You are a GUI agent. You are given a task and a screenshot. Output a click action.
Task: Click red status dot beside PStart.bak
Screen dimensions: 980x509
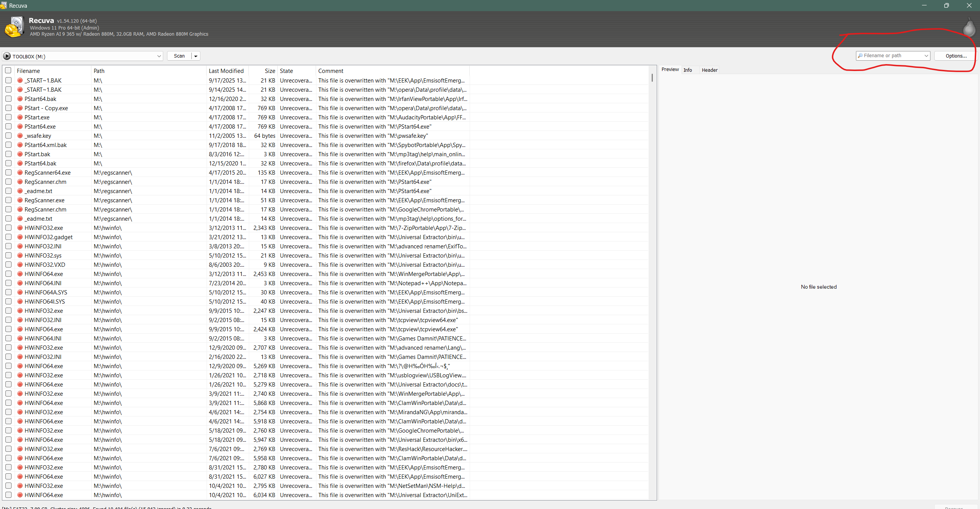pyautogui.click(x=20, y=154)
